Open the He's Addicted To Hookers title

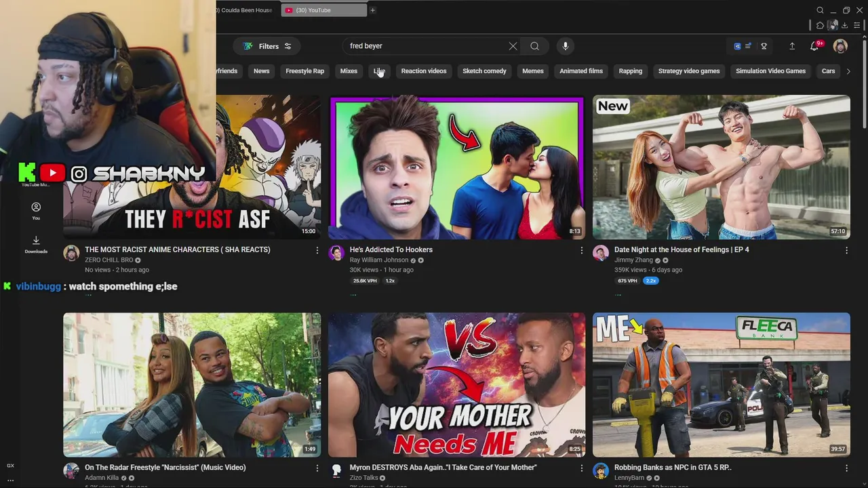click(391, 249)
